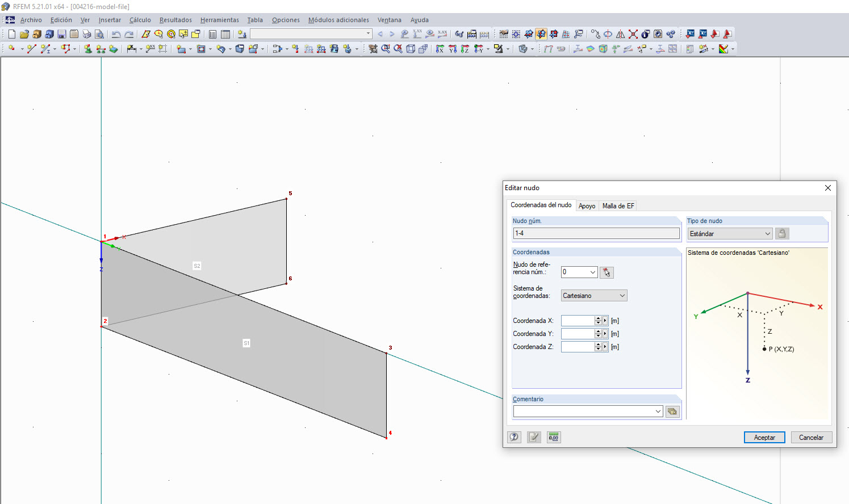Expand the arrow next to Coordenada Z field
The image size is (849, 504).
tap(605, 347)
